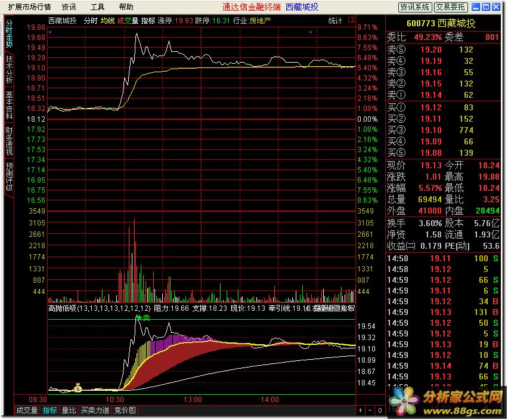This screenshot has height=420, width=508.
Task: Click the 跌停:16.31 label
Action: click(x=212, y=21)
